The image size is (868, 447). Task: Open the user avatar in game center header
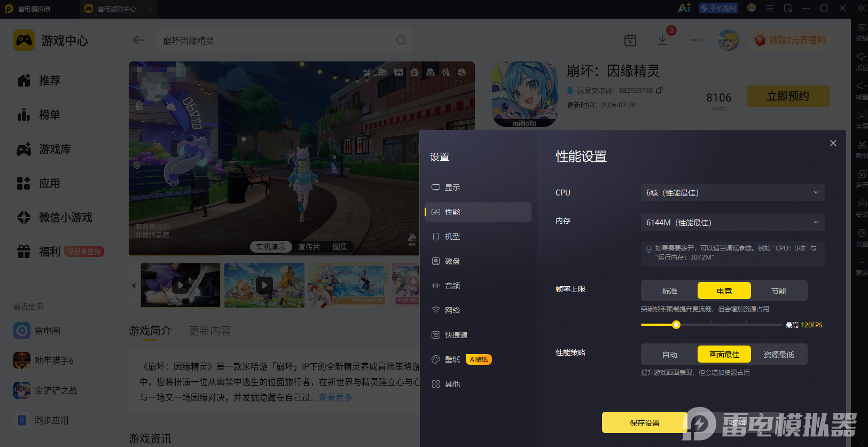[x=729, y=40]
